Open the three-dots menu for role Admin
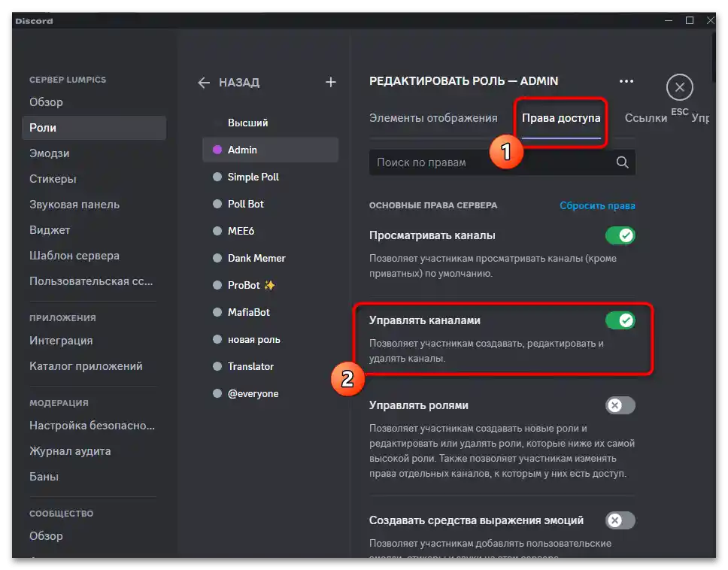 626,81
